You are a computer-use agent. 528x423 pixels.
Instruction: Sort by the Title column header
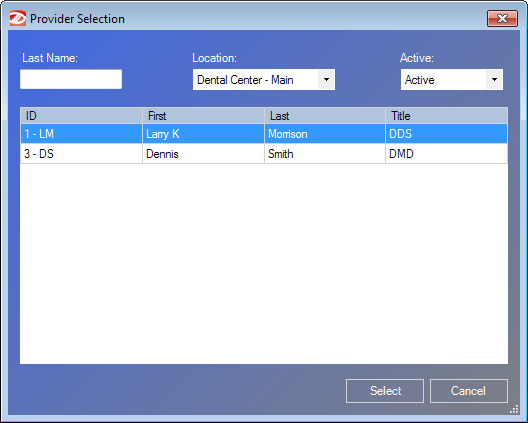[x=447, y=116]
